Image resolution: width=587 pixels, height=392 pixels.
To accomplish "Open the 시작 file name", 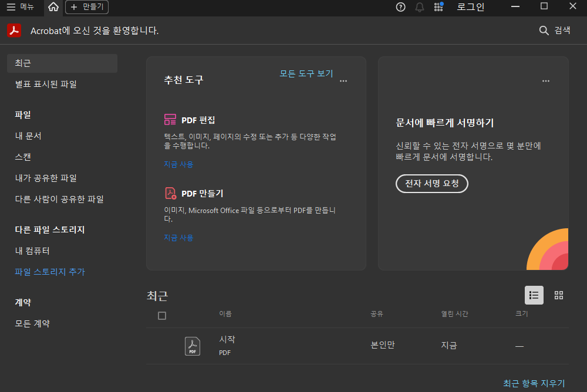I will pyautogui.click(x=227, y=339).
